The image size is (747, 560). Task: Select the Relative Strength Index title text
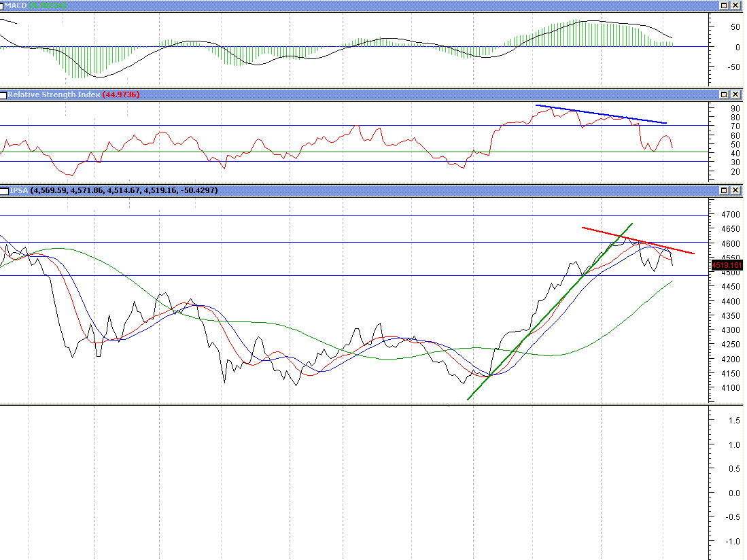53,94
